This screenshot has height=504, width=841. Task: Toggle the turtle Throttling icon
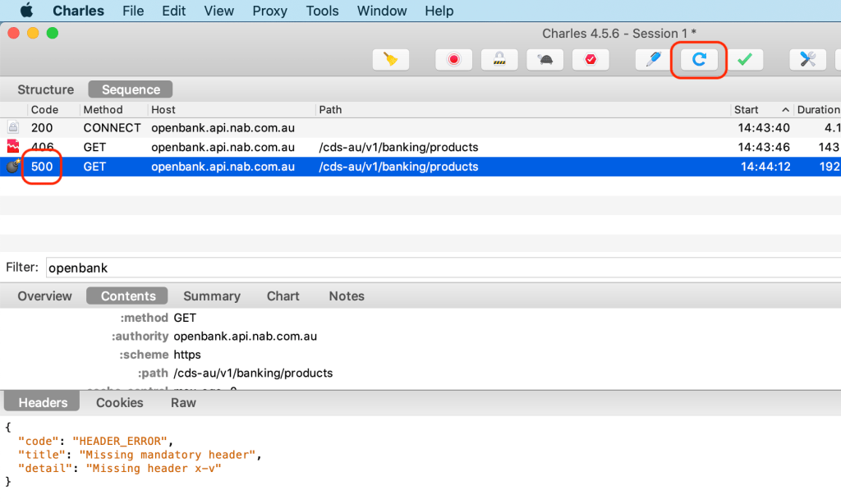coord(545,60)
